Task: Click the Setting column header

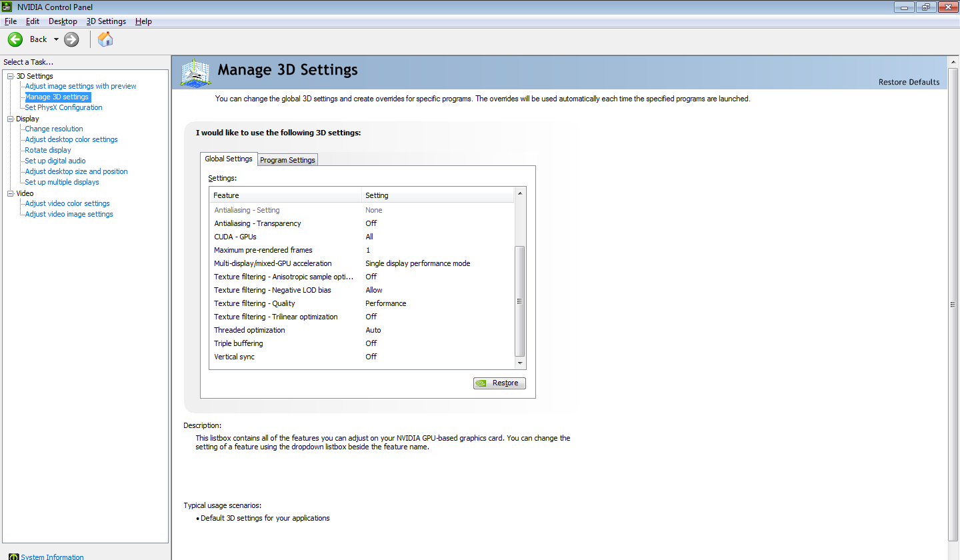Action: tap(438, 195)
